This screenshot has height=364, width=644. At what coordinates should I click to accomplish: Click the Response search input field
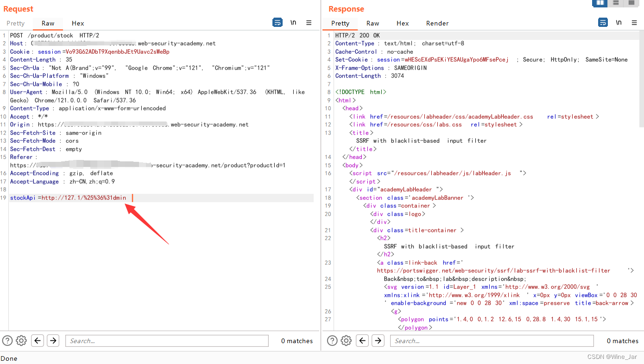pos(492,341)
